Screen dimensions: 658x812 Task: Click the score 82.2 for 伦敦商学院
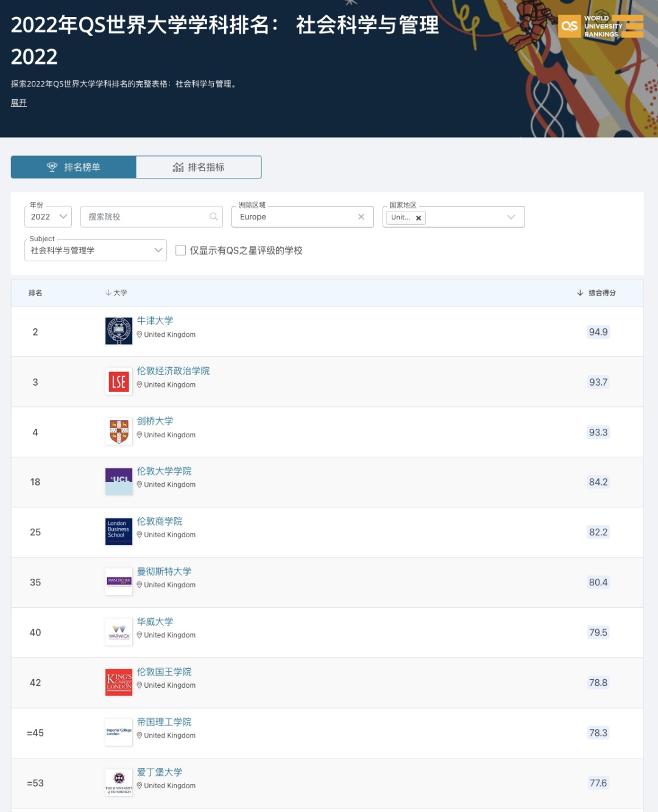tap(598, 532)
